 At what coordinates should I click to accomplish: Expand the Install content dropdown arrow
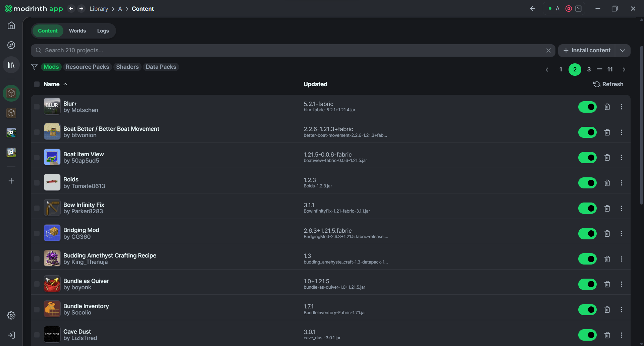[x=623, y=50]
